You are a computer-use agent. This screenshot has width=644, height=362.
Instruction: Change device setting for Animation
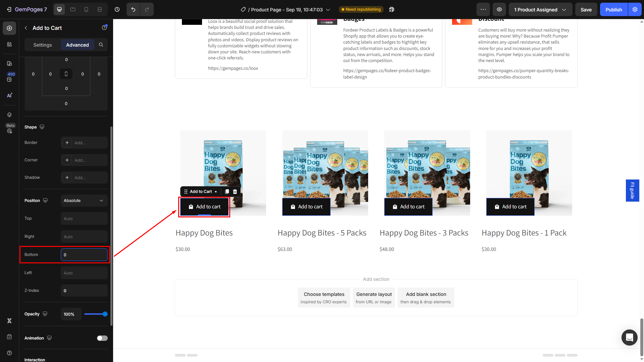click(49, 338)
